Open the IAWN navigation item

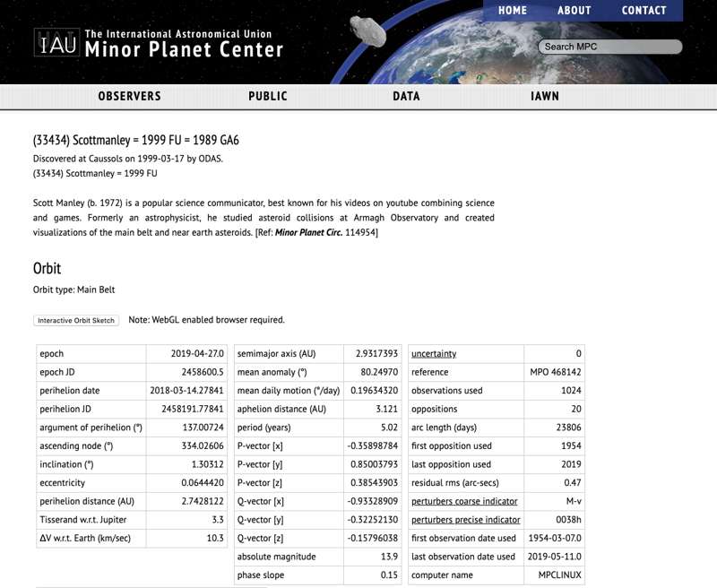(x=544, y=96)
